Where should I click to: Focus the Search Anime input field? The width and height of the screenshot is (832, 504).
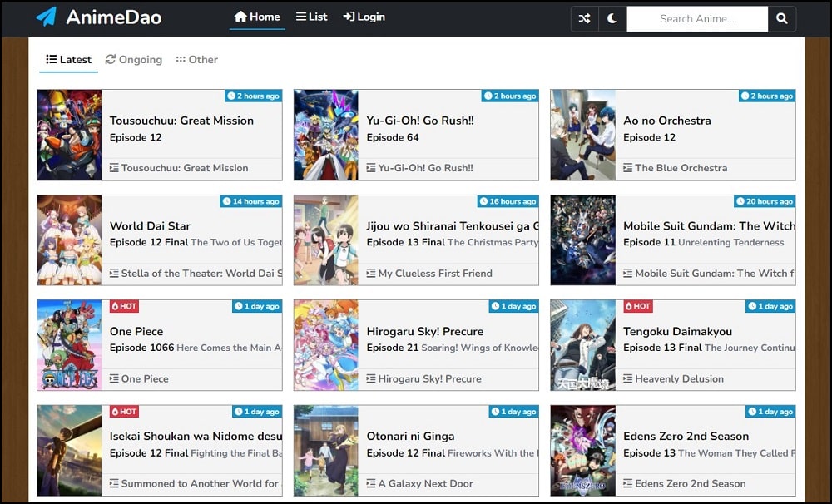coord(697,18)
